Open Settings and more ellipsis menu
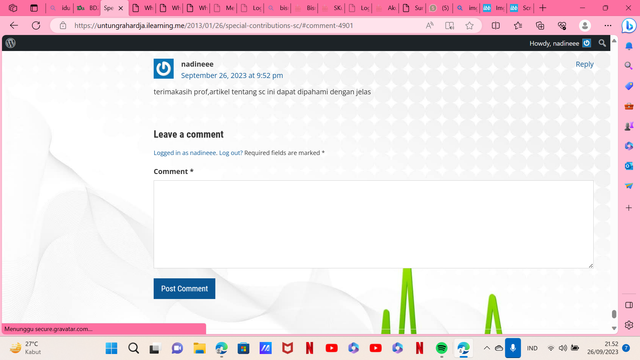Viewport: 640px width, 360px height. click(x=608, y=25)
